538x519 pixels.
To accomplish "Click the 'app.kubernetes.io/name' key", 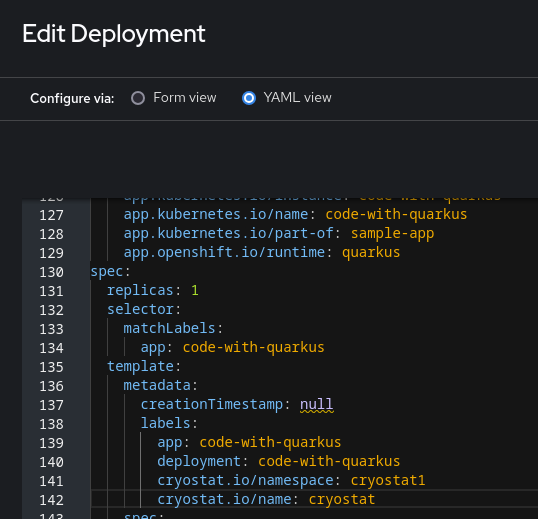I will pyautogui.click(x=216, y=214).
